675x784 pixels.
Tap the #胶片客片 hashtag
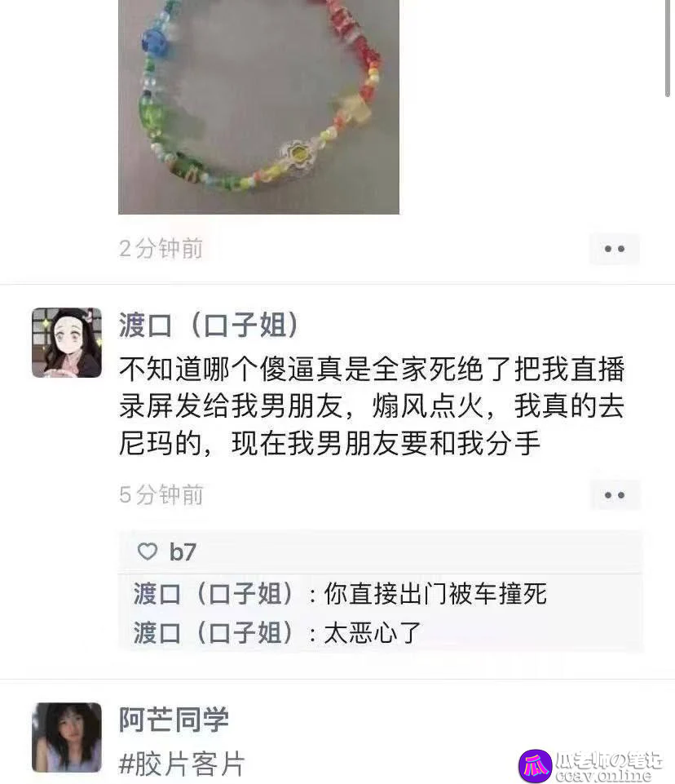(182, 764)
